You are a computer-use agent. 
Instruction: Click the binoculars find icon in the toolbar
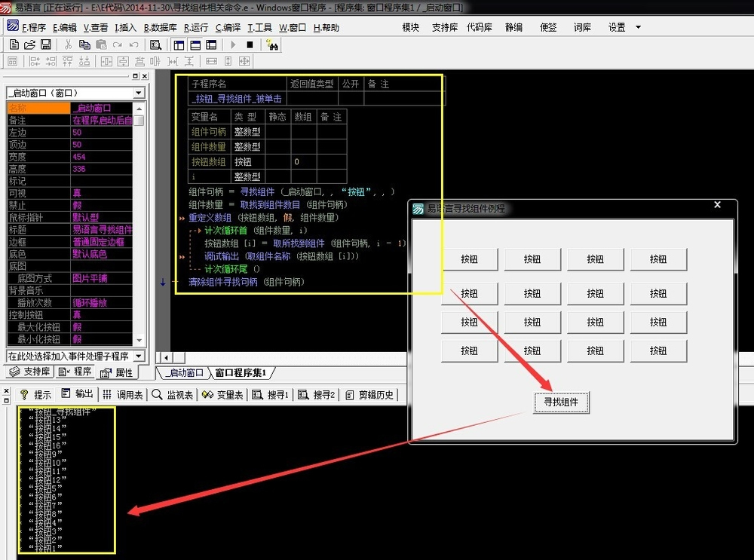tap(271, 45)
